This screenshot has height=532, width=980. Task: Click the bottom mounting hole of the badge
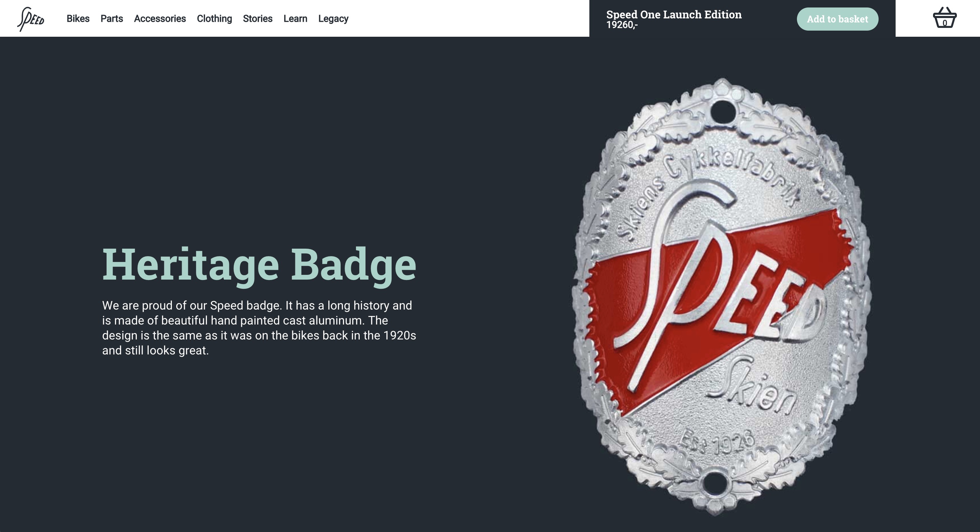715,483
